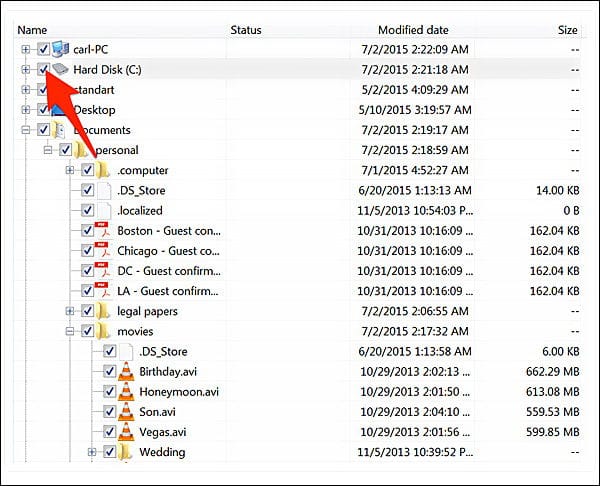Click the movies folder icon
600x486 pixels.
pos(103,331)
